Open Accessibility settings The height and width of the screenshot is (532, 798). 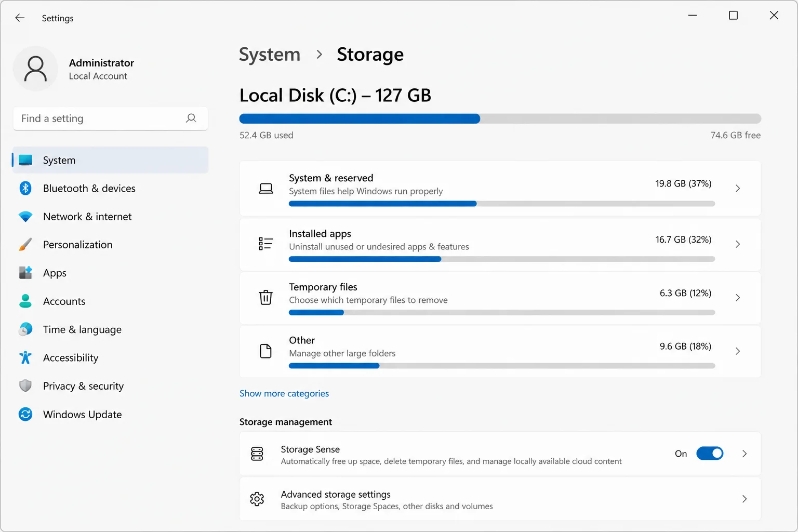111,357
